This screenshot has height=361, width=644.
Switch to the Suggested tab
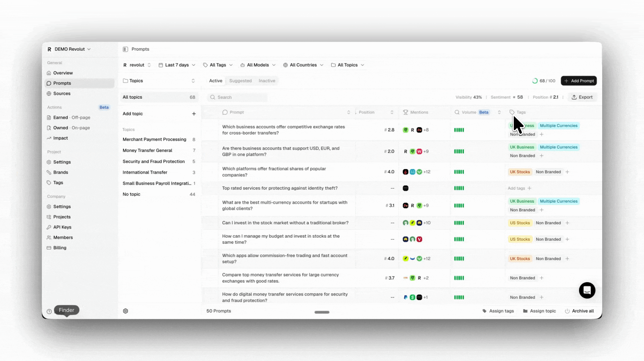(240, 81)
